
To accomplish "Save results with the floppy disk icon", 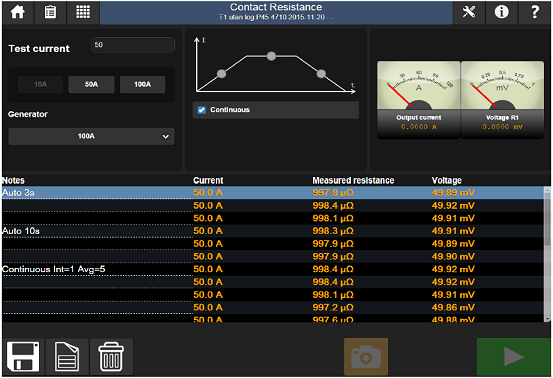I will coord(23,356).
